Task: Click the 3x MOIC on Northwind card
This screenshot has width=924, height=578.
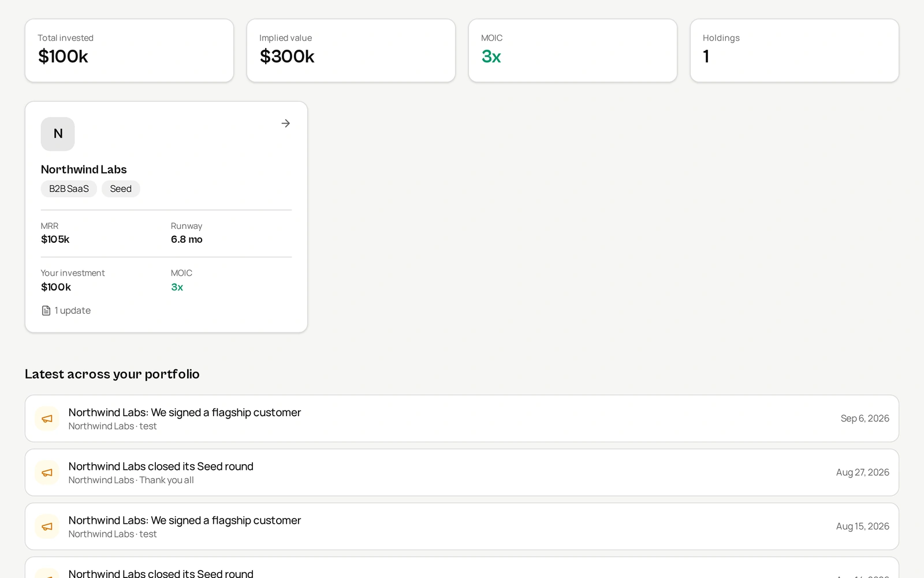Action: (x=177, y=287)
